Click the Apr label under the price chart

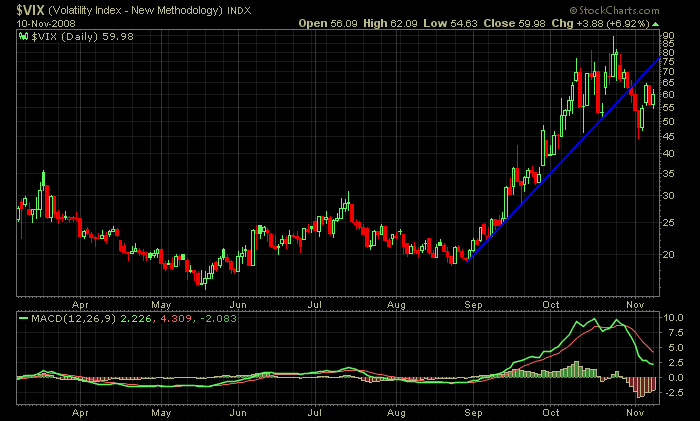80,305
